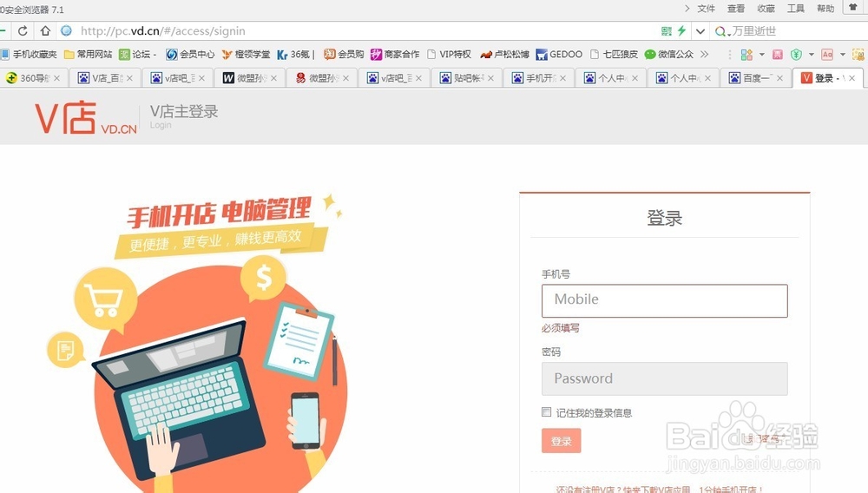Open the 会员购 bookmark
The height and width of the screenshot is (493, 868).
pyautogui.click(x=344, y=54)
